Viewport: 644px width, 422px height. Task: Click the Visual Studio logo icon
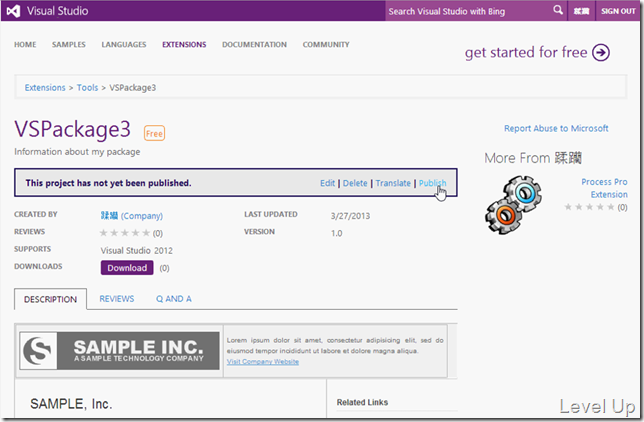coord(13,11)
